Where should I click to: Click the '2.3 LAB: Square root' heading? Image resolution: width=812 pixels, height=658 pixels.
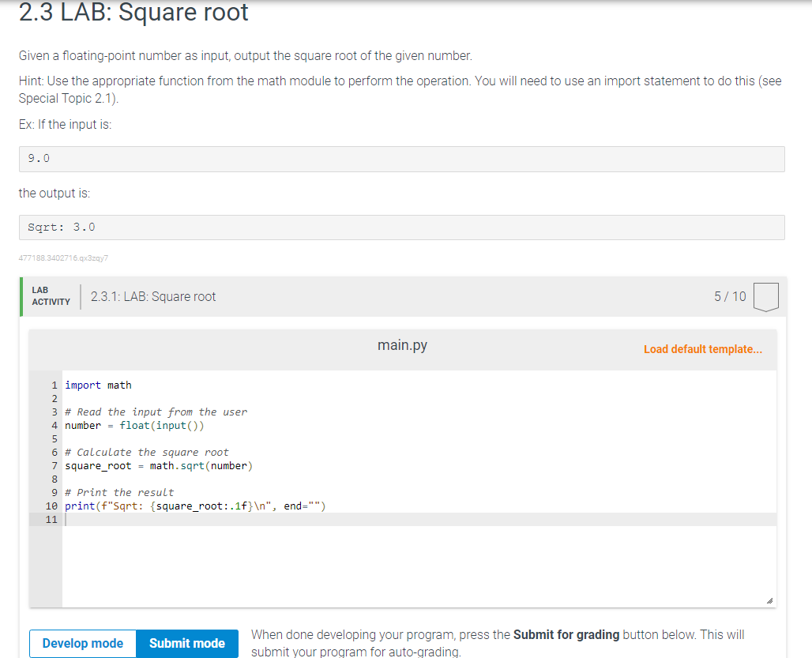133,13
